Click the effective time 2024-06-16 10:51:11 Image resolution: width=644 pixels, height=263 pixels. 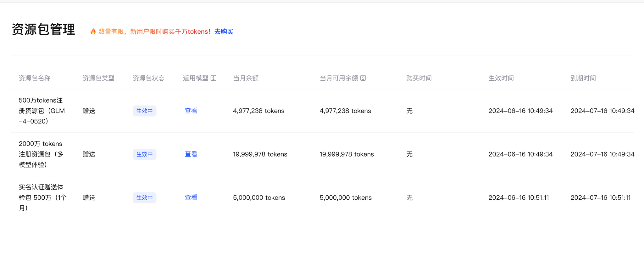pyautogui.click(x=519, y=198)
